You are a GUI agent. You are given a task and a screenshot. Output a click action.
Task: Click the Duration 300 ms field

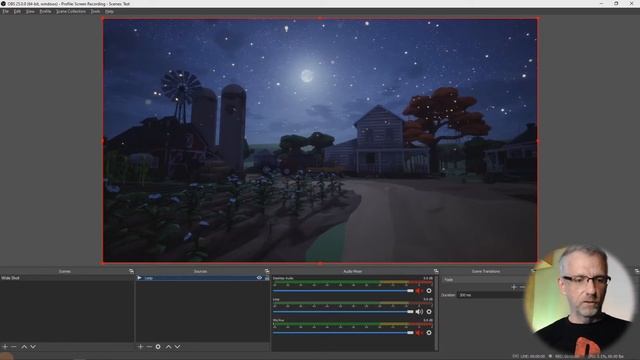(x=490, y=295)
